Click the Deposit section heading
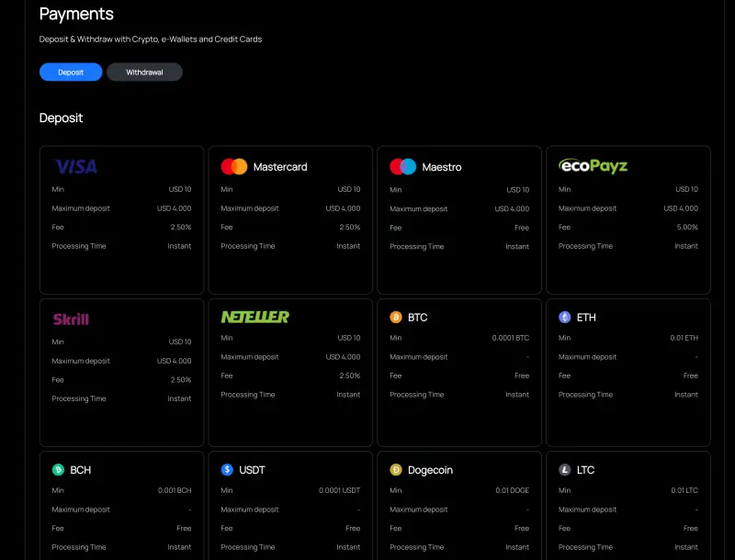 pos(61,118)
